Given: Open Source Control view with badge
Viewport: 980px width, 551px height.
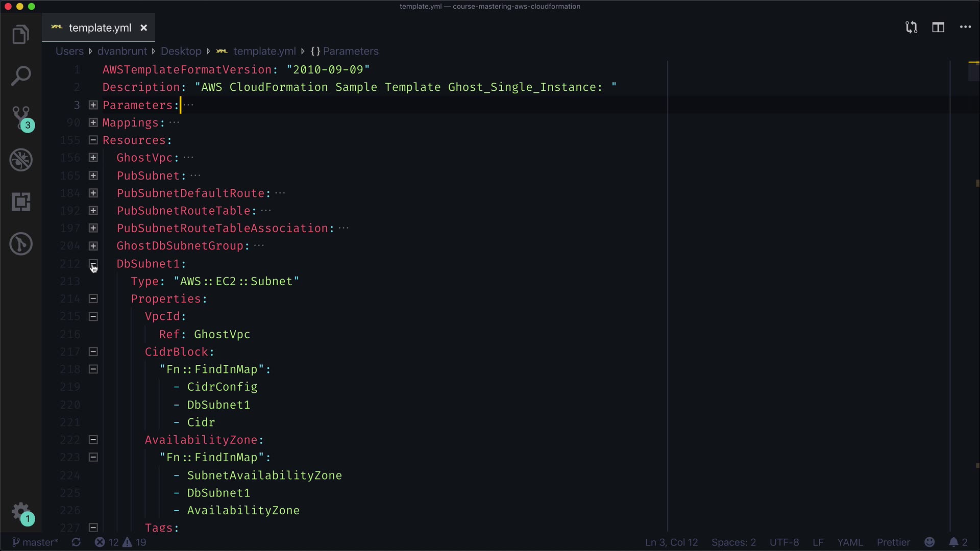Looking at the screenshot, I should (x=21, y=117).
